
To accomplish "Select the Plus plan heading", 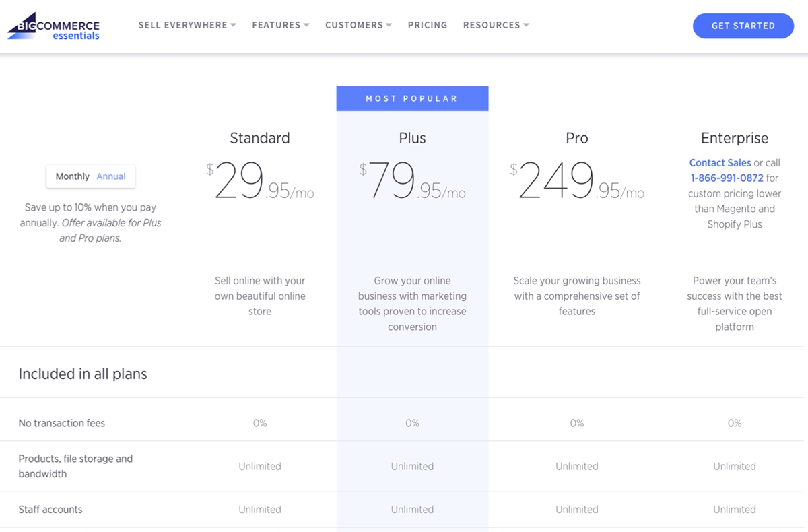I will [x=412, y=138].
